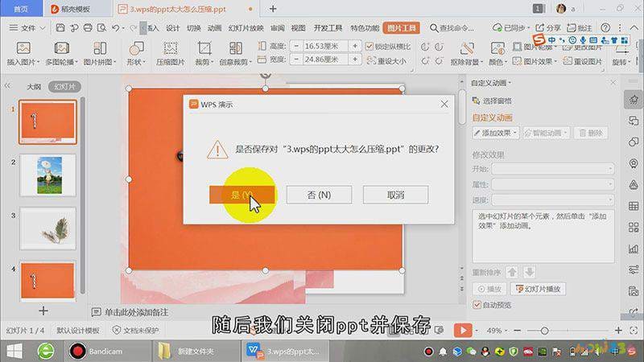Open the 颜色 color tool

click(x=497, y=53)
